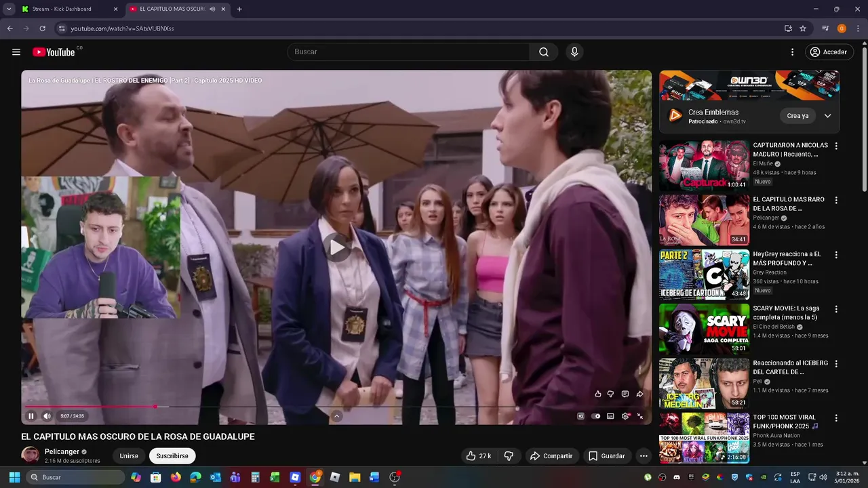
Task: Open Discord from the system tray
Action: [x=676, y=477]
